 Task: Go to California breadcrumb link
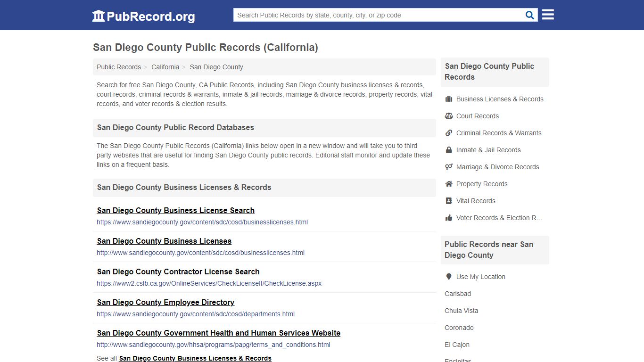coord(165,67)
